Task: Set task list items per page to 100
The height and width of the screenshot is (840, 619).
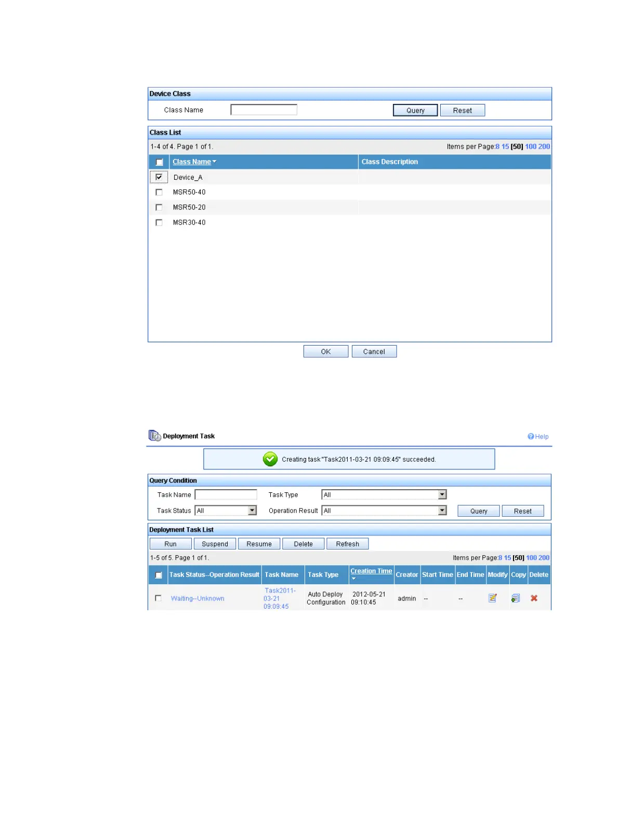Action: pyautogui.click(x=532, y=558)
